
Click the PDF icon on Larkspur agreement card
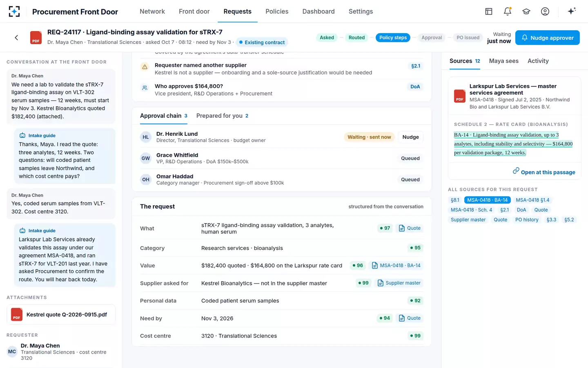click(x=460, y=96)
